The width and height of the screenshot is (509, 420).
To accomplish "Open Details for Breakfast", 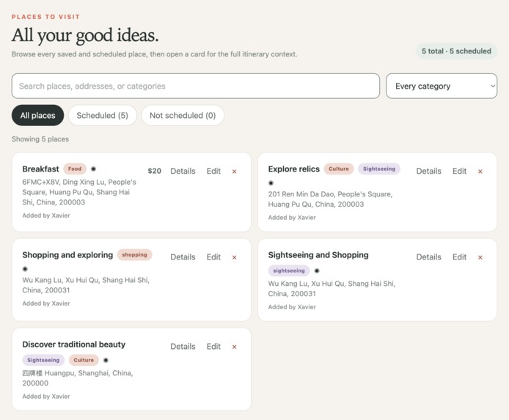I will click(183, 171).
